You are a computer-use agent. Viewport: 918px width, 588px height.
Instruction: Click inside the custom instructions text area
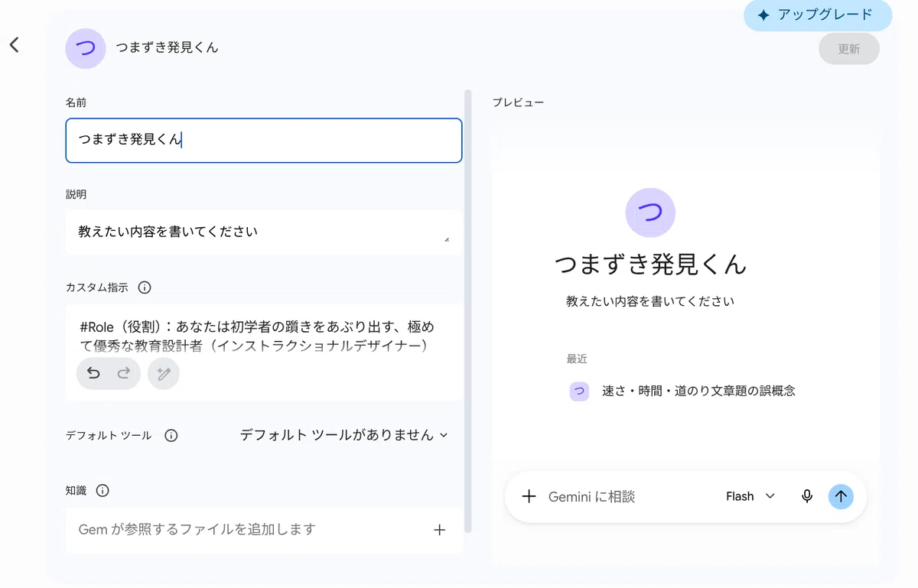point(264,336)
